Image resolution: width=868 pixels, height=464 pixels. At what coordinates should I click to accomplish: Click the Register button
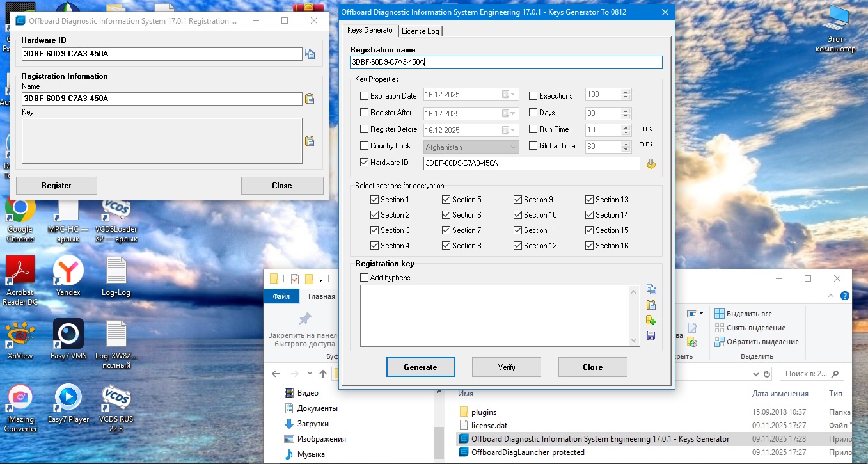tap(56, 186)
